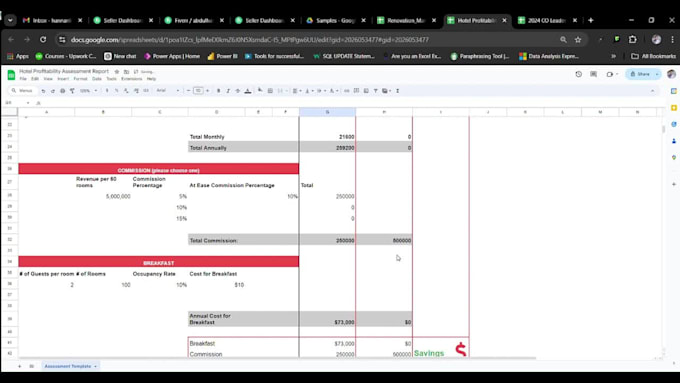This screenshot has height=383, width=680.
Task: Open Google Tasks side panel icon
Action: point(673,124)
